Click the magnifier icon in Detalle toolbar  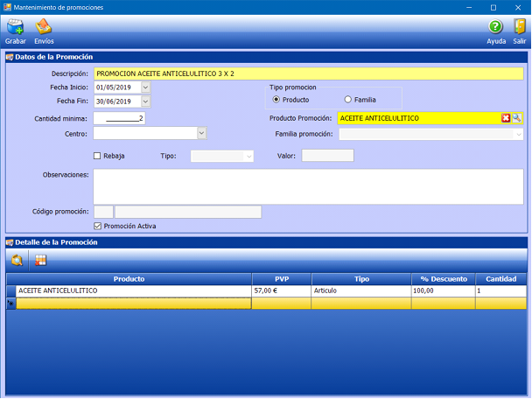coord(18,260)
